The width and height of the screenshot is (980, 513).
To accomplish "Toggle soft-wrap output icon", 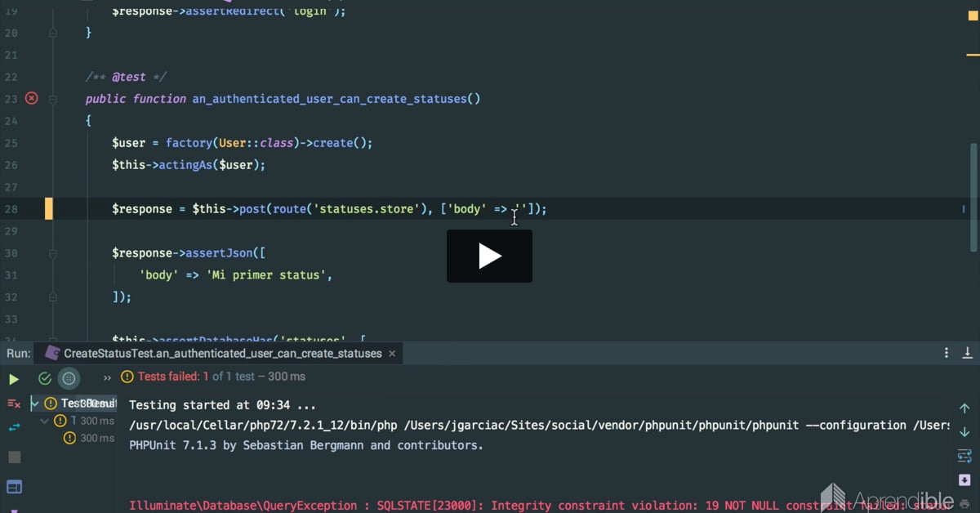I will [964, 456].
